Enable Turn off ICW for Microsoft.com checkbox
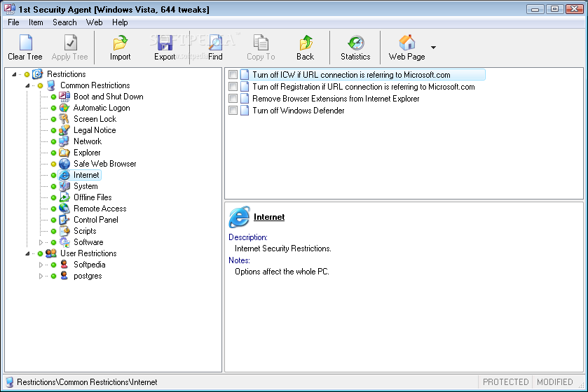The image size is (588, 392). click(233, 75)
